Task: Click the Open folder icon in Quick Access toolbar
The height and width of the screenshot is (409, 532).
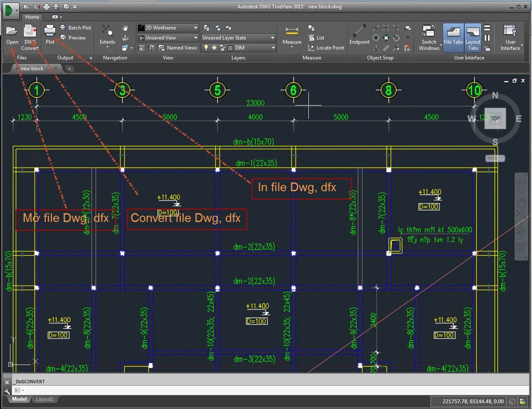Action: (x=26, y=7)
